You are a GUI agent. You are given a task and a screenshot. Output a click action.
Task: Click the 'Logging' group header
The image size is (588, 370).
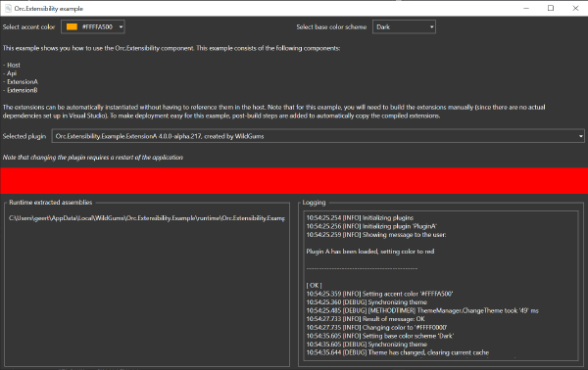(x=314, y=203)
